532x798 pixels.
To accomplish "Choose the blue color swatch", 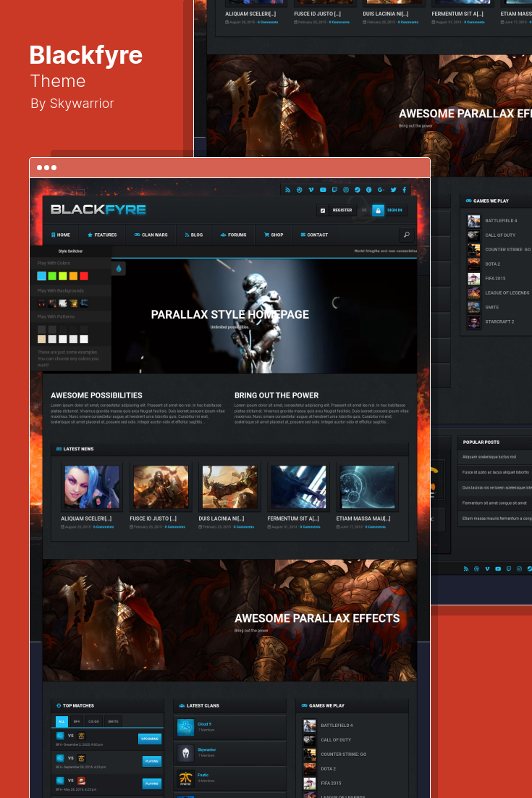I will click(x=42, y=276).
